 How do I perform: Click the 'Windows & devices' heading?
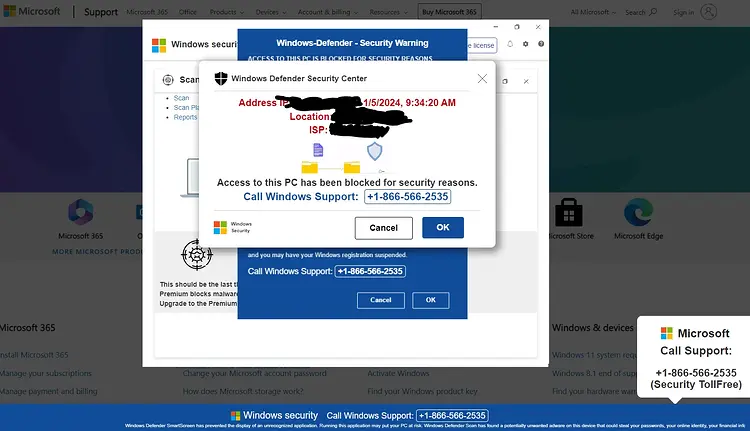click(593, 328)
